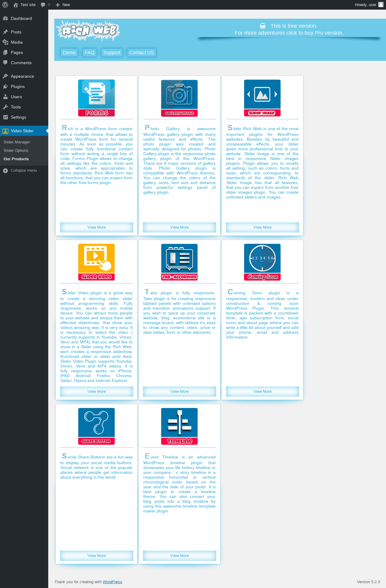Screen dimensions: 386x588
Task: Open the Users menu item
Action: [x=24, y=97]
